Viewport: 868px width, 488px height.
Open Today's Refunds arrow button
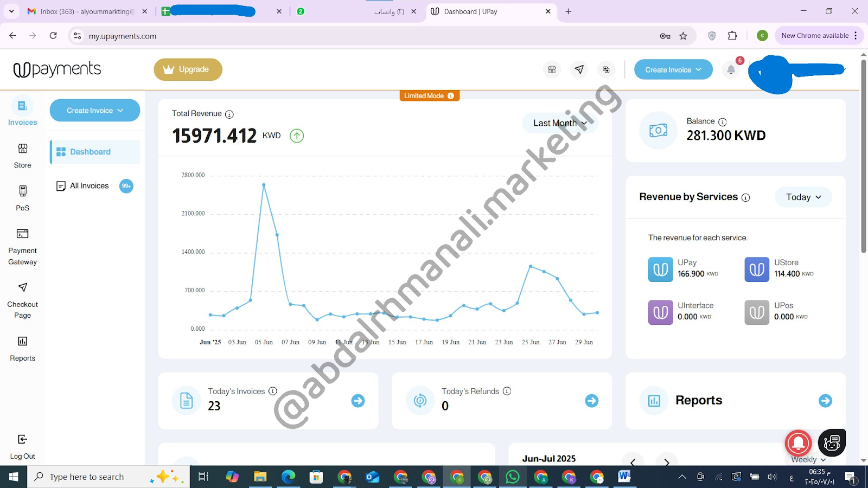592,401
